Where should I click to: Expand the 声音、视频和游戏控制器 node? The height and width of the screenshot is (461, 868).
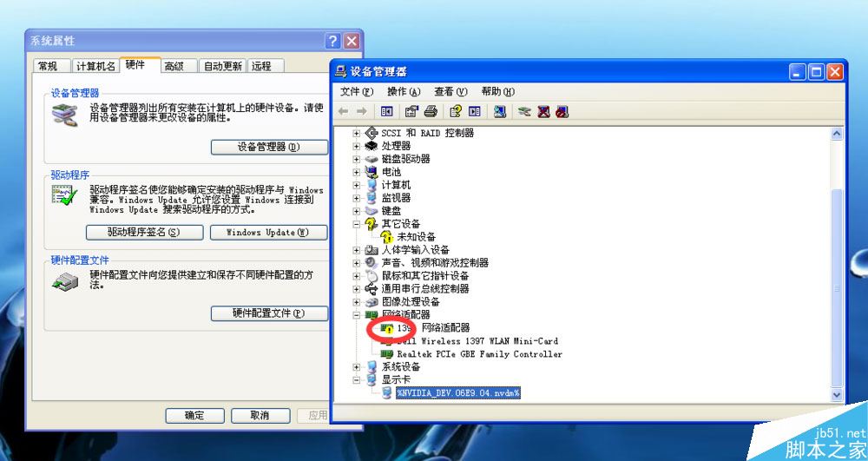(x=357, y=262)
